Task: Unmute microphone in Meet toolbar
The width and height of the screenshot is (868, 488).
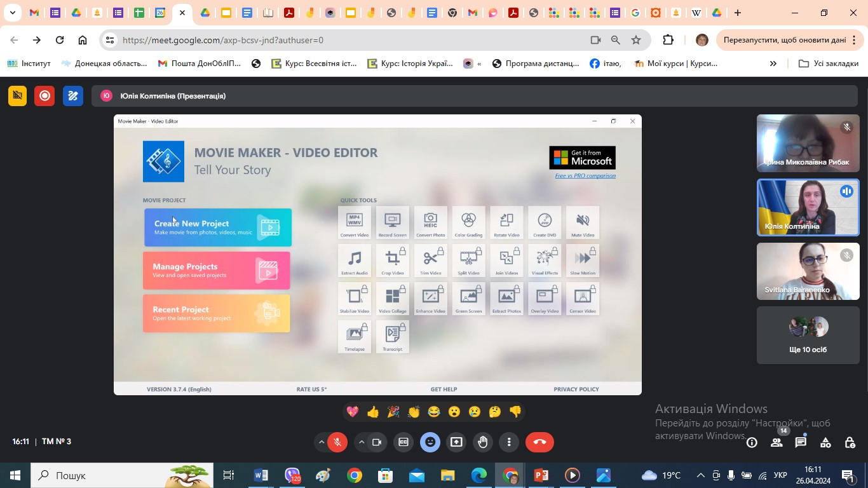Action: tap(337, 442)
